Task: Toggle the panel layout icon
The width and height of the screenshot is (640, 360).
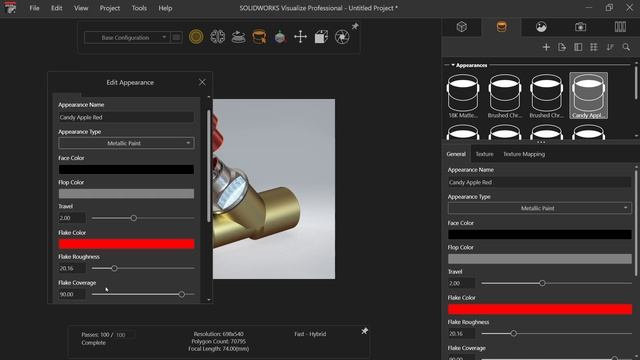Action: [578, 47]
